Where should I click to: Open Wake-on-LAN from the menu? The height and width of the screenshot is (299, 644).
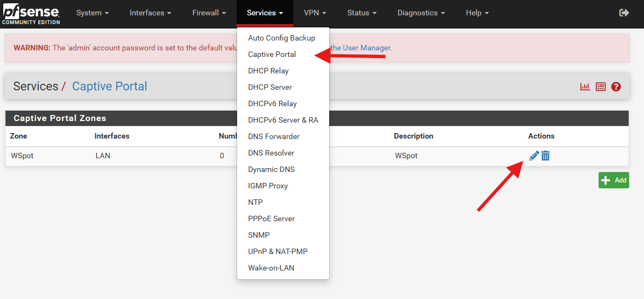pyautogui.click(x=271, y=268)
